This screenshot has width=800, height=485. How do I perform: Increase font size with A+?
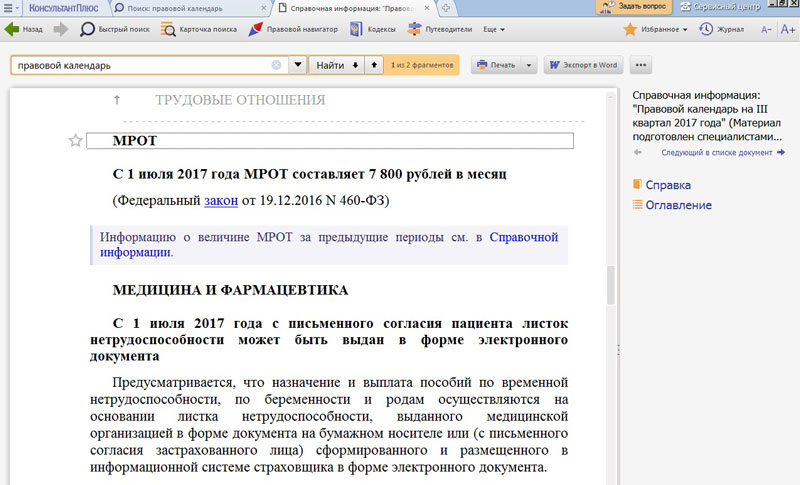point(787,29)
